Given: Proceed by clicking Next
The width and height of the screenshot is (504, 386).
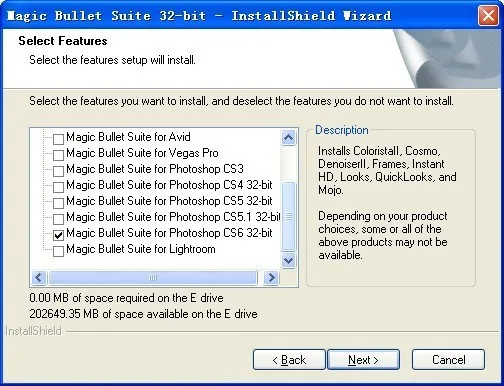Looking at the screenshot, I should pyautogui.click(x=363, y=360).
